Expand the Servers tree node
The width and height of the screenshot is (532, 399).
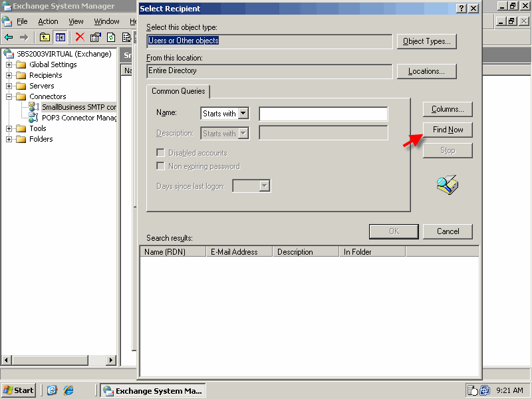click(9, 86)
